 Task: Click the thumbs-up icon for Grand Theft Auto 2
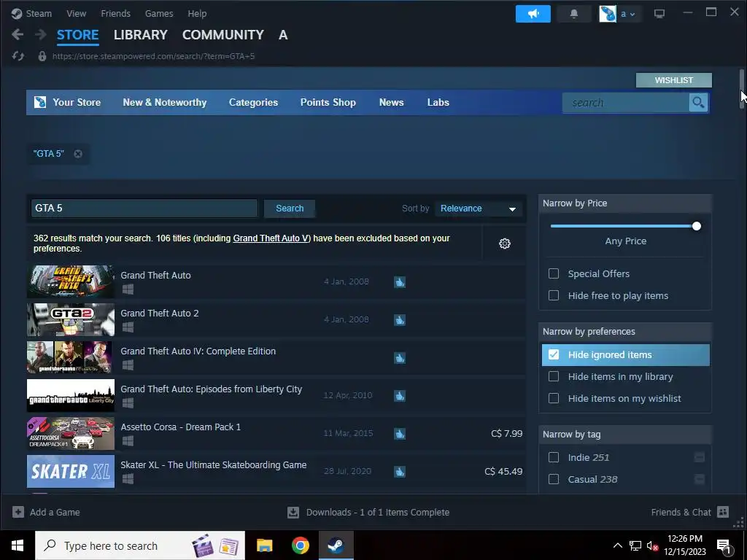tap(400, 320)
